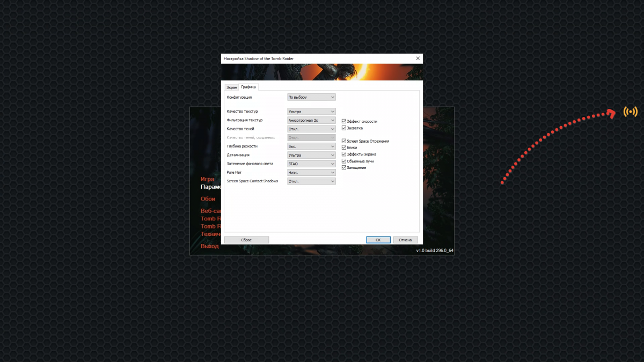Open the Детализация dropdown
Screen dimensions: 644x362
click(x=311, y=155)
